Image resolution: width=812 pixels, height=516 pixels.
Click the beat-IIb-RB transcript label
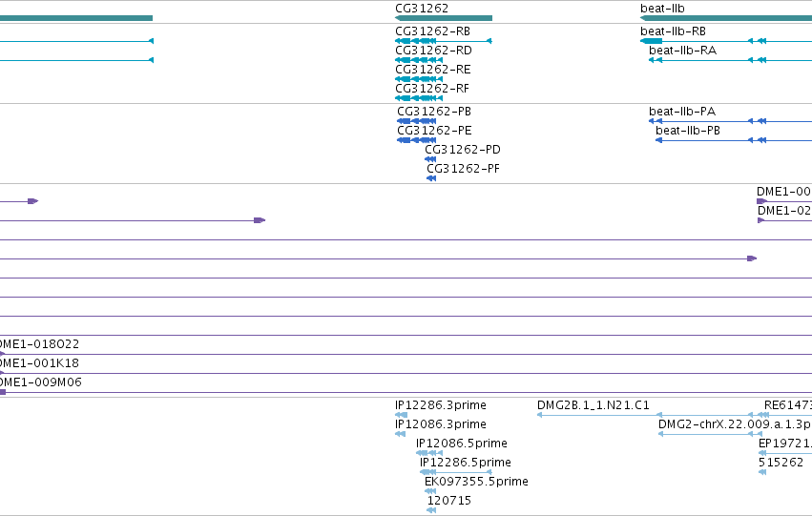673,31
